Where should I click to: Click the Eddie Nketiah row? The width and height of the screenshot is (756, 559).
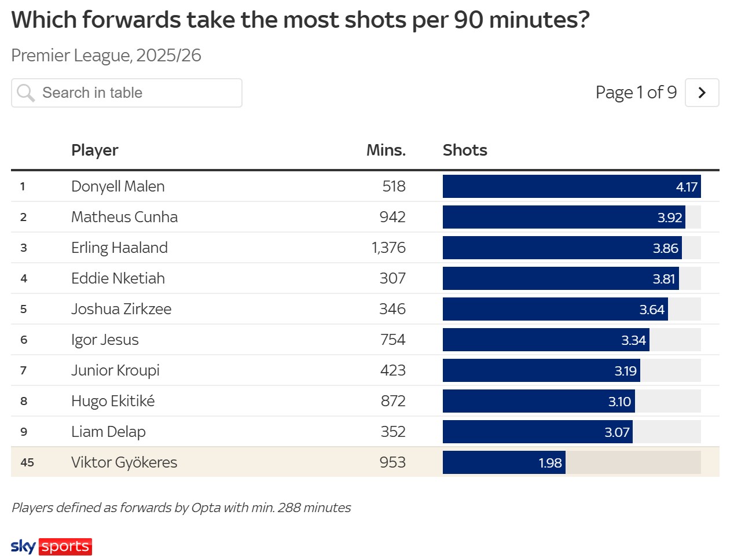tap(118, 278)
